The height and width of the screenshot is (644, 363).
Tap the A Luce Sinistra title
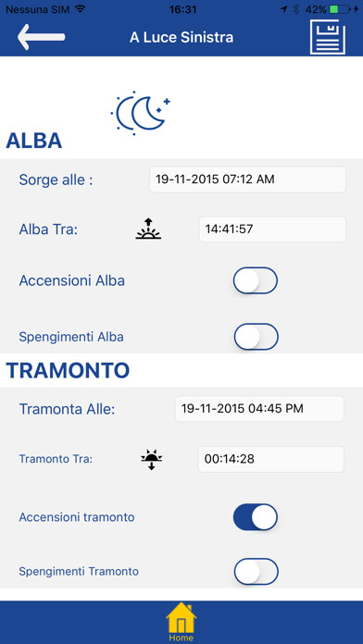[x=181, y=37]
